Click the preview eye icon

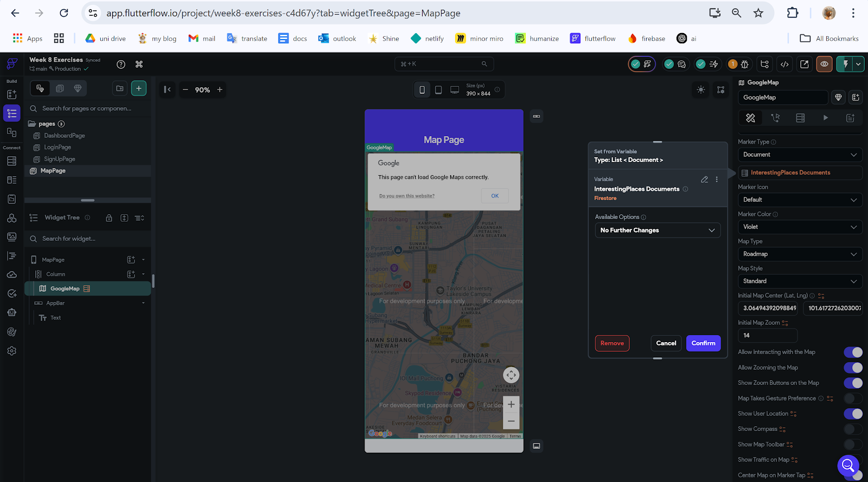[824, 64]
